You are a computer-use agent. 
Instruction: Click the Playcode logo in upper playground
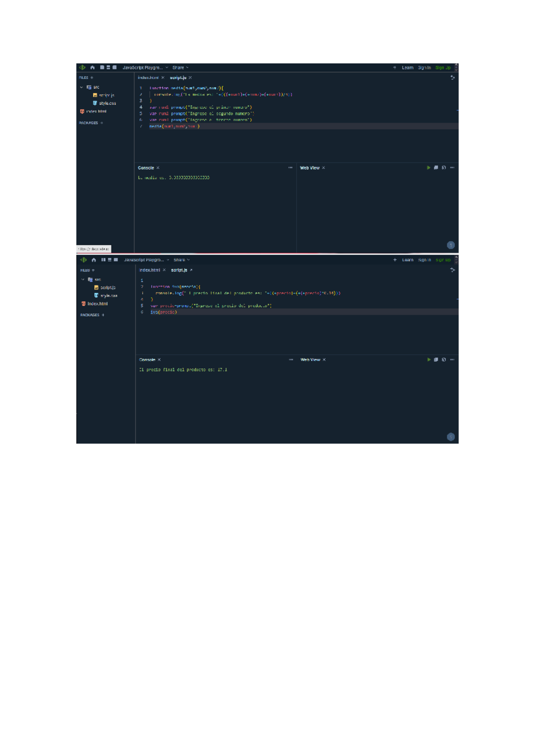pos(82,68)
